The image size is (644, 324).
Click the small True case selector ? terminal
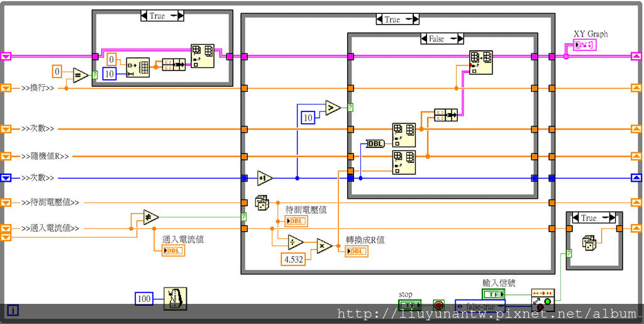tap(569, 254)
